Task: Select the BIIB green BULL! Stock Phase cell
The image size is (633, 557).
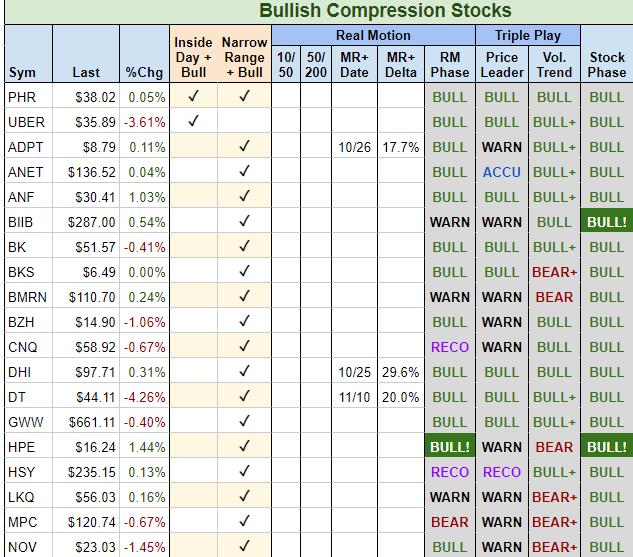Action: pyautogui.click(x=606, y=222)
